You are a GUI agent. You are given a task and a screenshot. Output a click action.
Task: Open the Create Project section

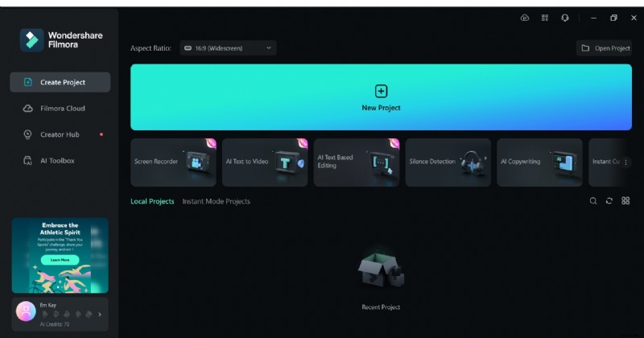tap(60, 82)
